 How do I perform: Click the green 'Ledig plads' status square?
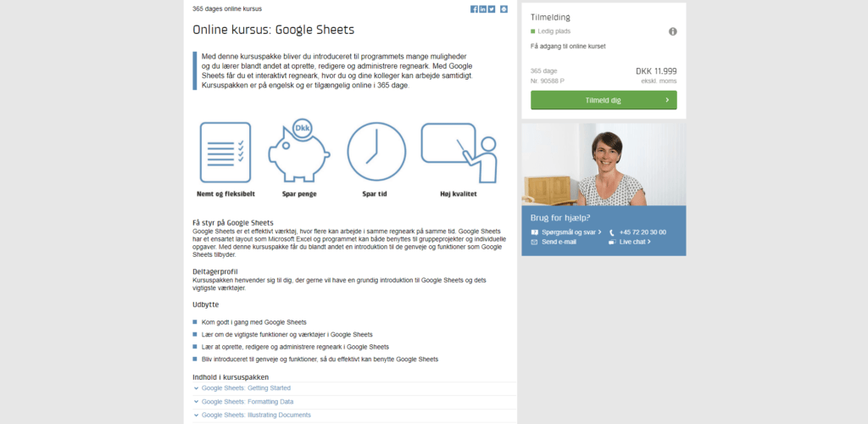pos(533,31)
